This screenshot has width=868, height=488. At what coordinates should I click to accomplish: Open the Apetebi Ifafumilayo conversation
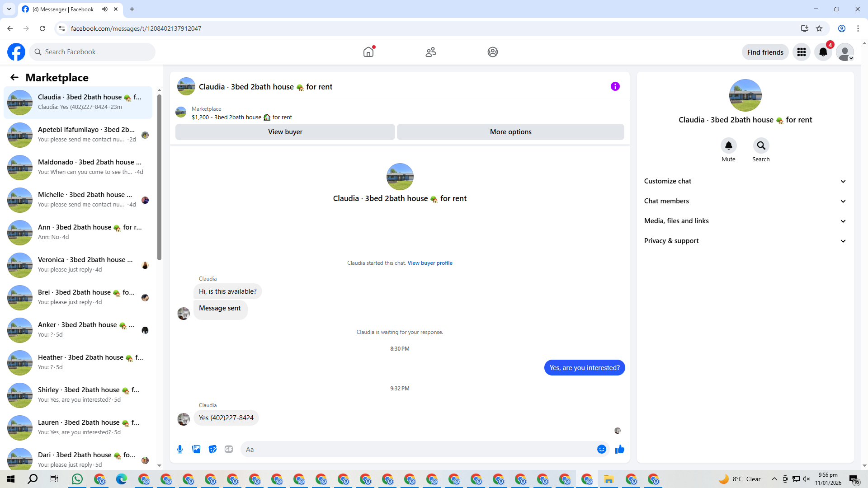[x=78, y=135]
